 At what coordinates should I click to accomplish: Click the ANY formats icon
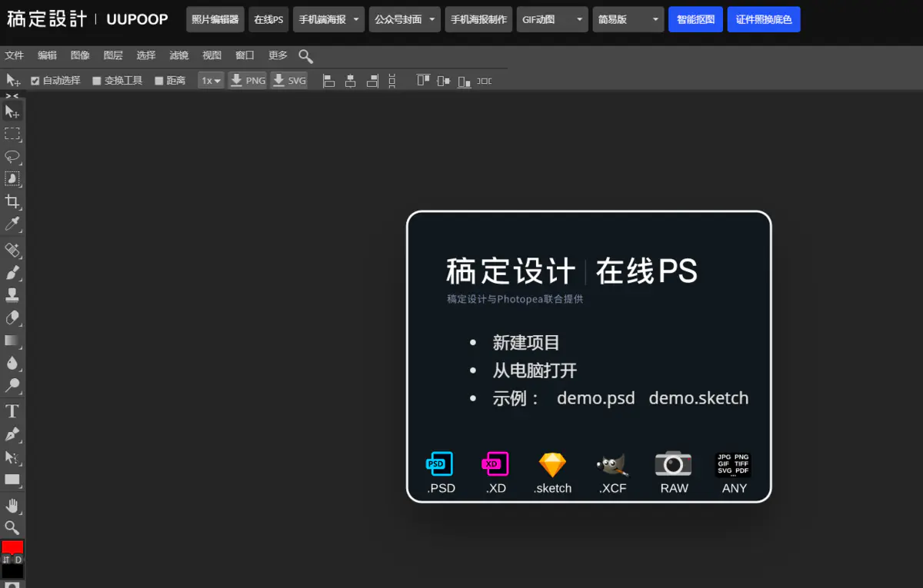coord(734,464)
